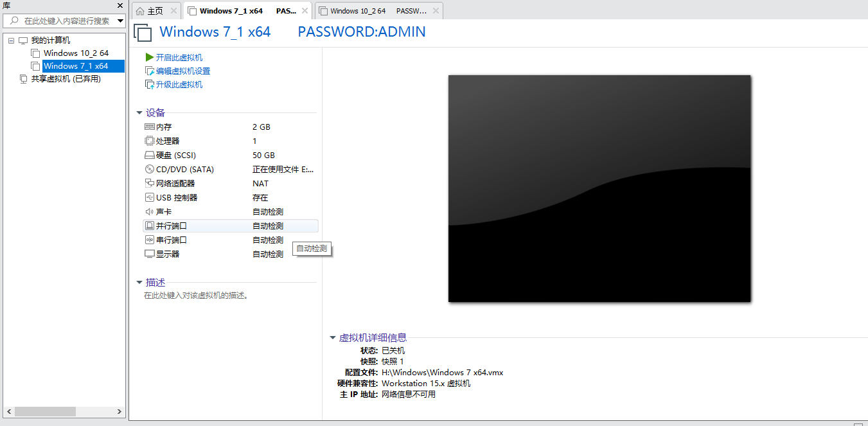Open the library search dropdown arrow
This screenshot has width=868, height=426.
tap(120, 21)
